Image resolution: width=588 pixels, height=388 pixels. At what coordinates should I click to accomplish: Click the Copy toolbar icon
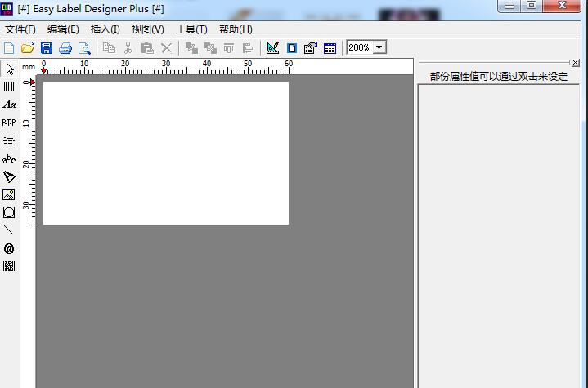pos(109,48)
